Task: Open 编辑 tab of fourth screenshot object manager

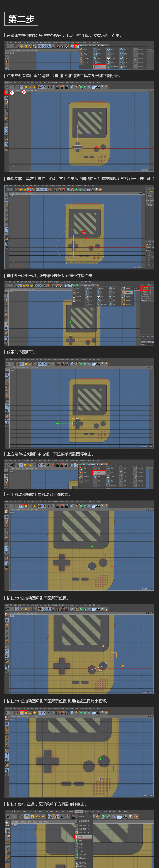Action: click(x=148, y=285)
